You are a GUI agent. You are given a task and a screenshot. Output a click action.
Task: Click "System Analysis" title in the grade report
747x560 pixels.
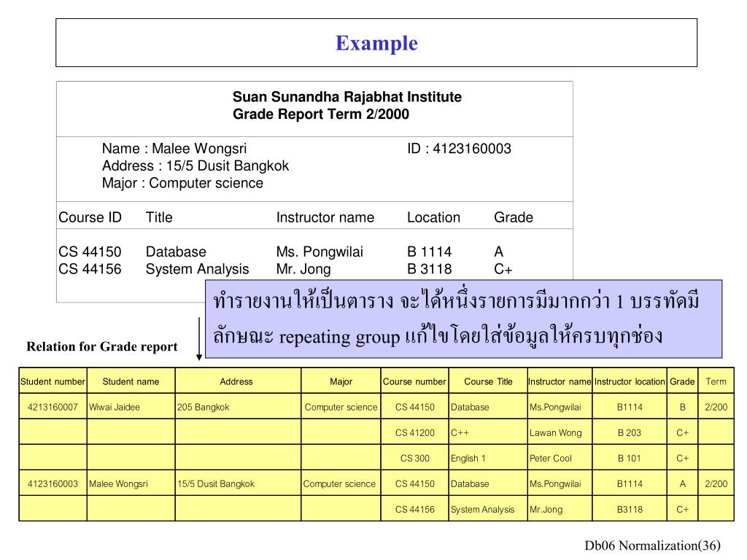(x=197, y=270)
